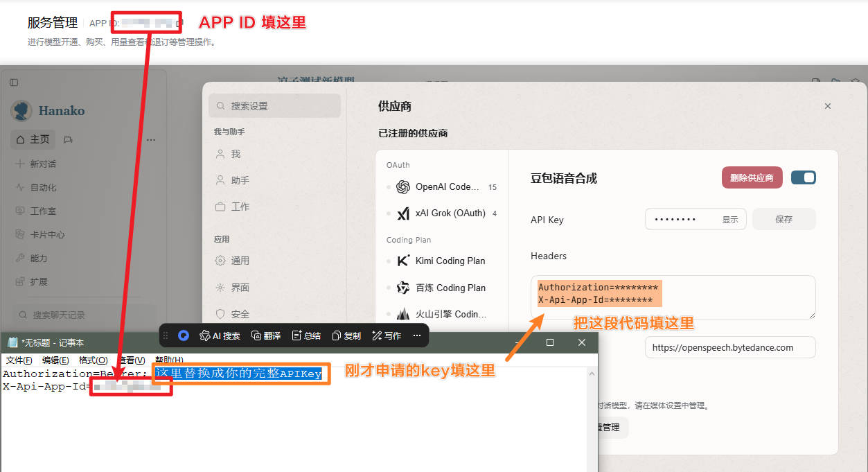Click highlighted 这里替换成你的完整APIKey text
868x472 pixels.
tap(238, 374)
